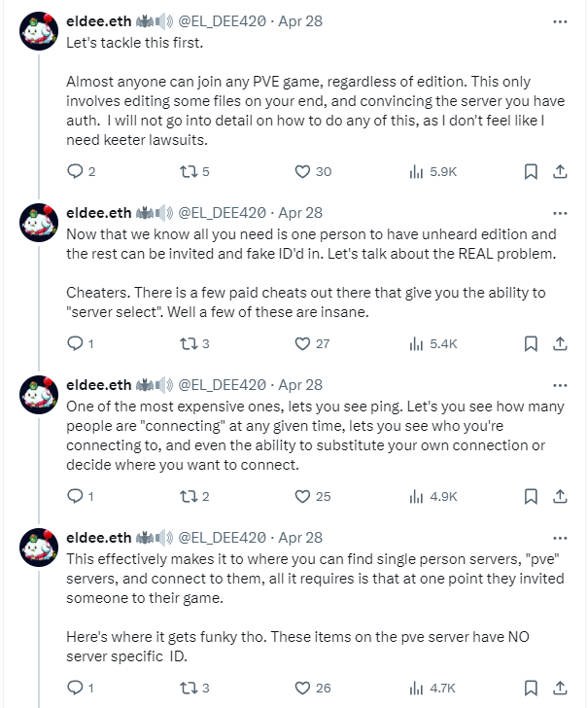
Task: Open more options on the first tweet
Action: point(559,20)
